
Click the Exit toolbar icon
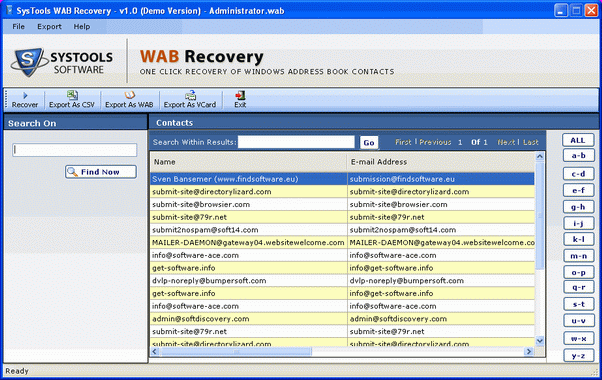pyautogui.click(x=240, y=100)
